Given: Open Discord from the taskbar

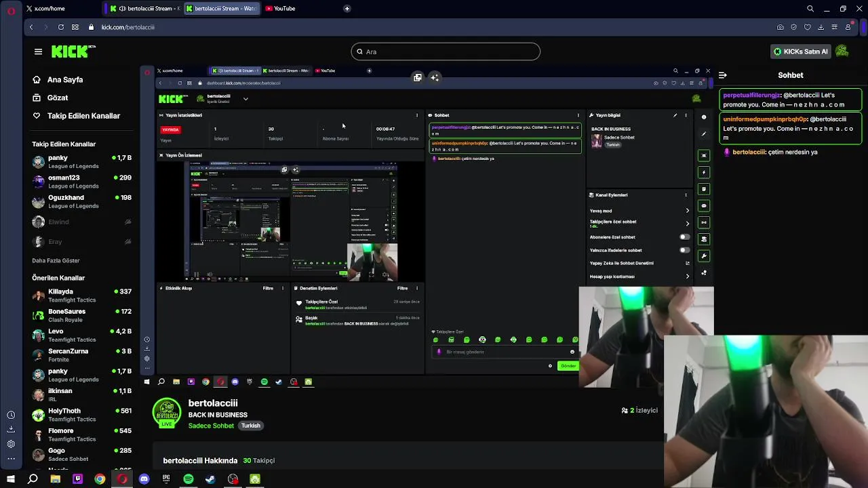Looking at the screenshot, I should coord(144,479).
